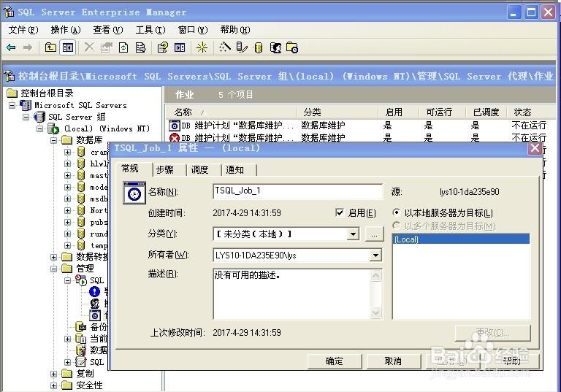Image resolution: width=561 pixels, height=392 pixels.
Task: Open the help toolbar icon with question mark
Action: 162,47
